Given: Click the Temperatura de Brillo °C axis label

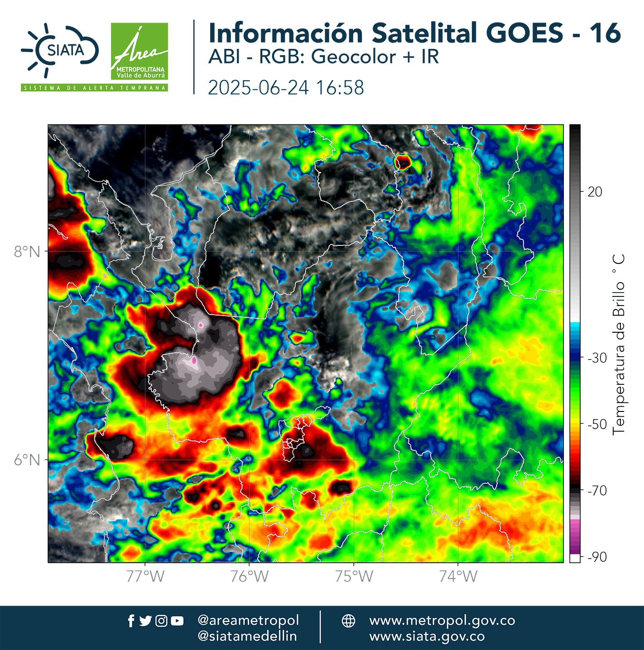Looking at the screenshot, I should (x=619, y=344).
